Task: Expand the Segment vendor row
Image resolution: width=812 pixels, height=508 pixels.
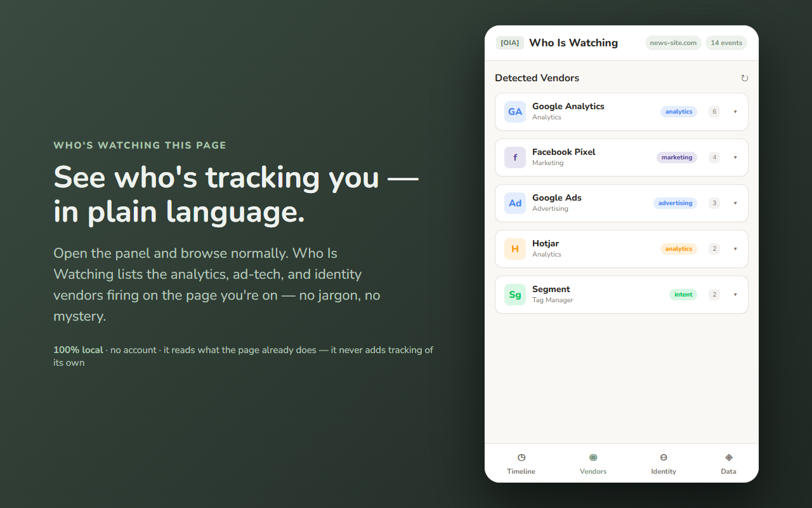Action: 735,295
